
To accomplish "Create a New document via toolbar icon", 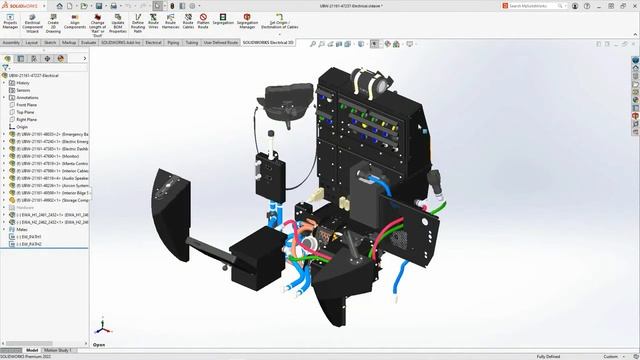I will [70, 6].
